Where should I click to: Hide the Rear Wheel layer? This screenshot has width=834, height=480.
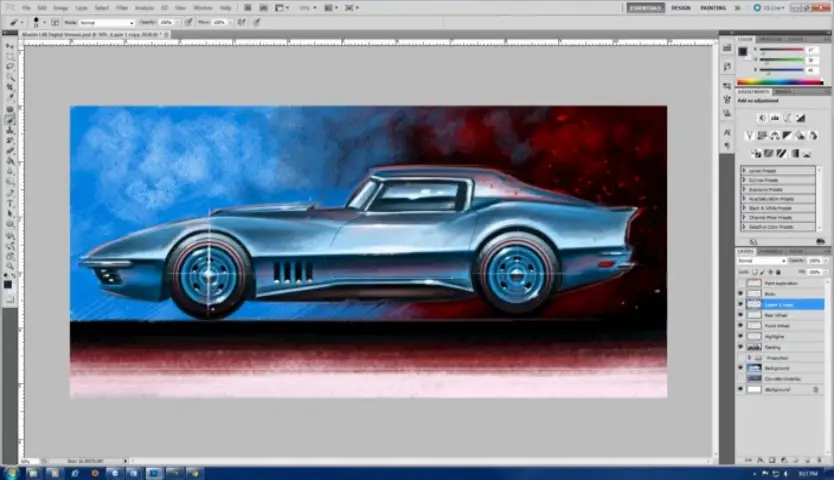pos(740,315)
